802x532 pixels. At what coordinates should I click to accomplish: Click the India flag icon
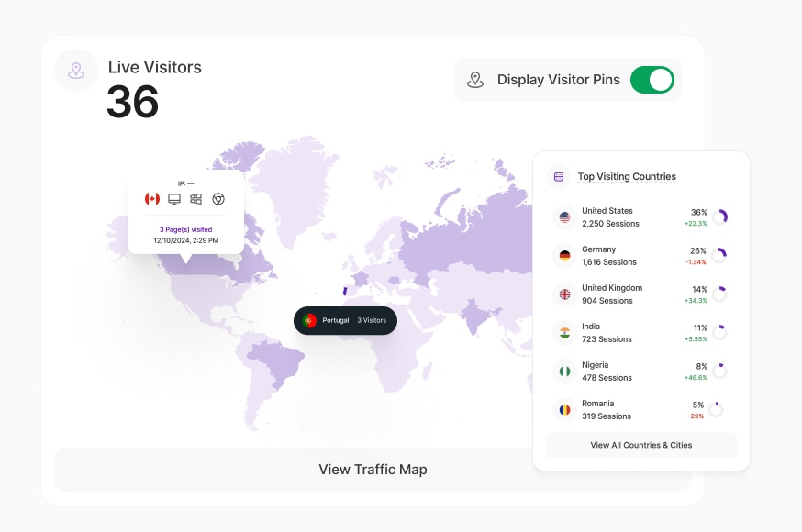[x=565, y=333]
